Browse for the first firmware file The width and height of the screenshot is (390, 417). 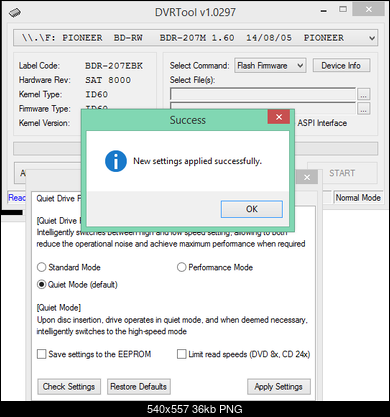364,94
